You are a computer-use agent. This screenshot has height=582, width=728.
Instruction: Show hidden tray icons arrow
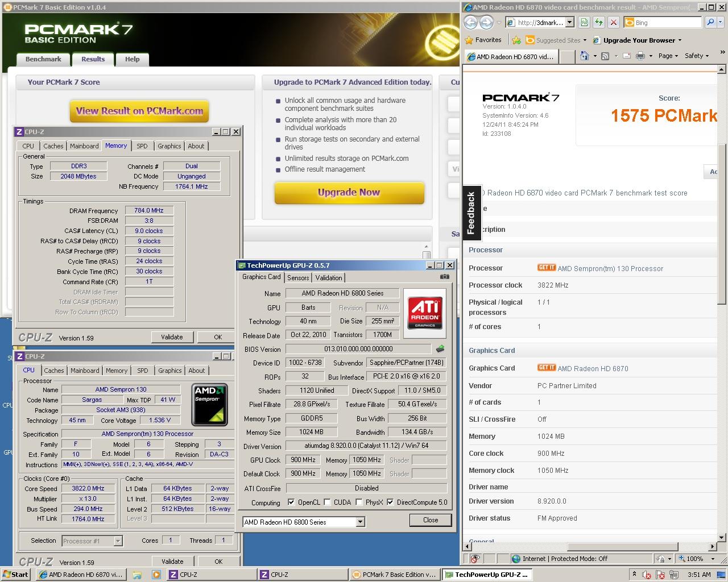click(x=634, y=575)
